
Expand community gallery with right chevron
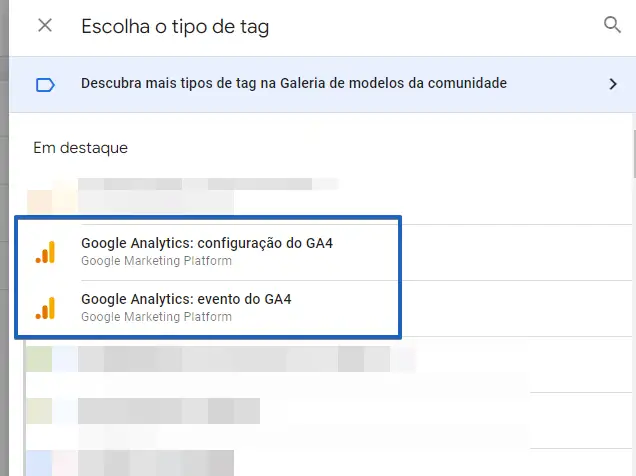tap(613, 84)
